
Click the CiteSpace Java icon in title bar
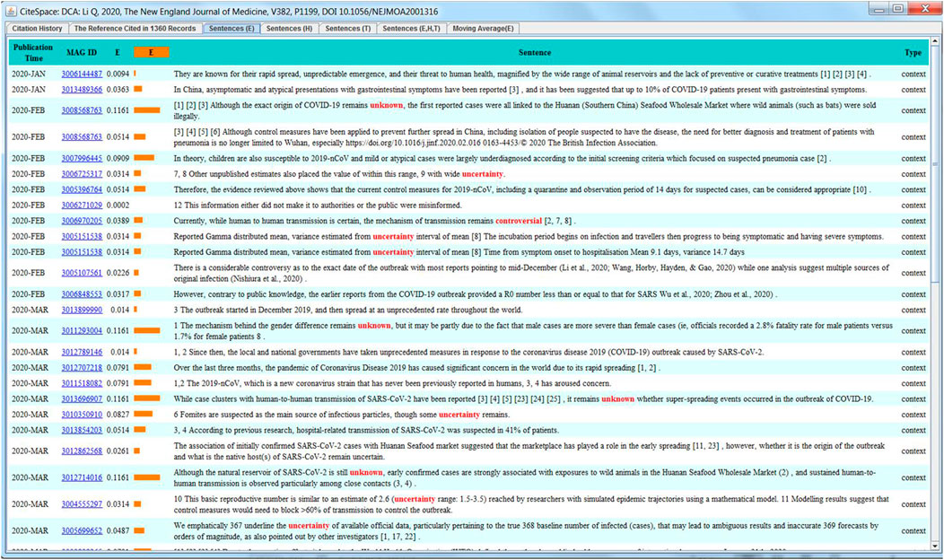coord(11,11)
